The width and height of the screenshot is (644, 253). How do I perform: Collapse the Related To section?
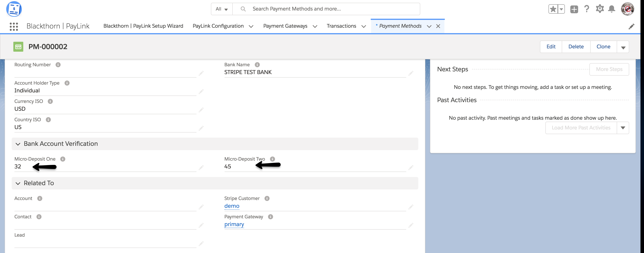(x=18, y=183)
